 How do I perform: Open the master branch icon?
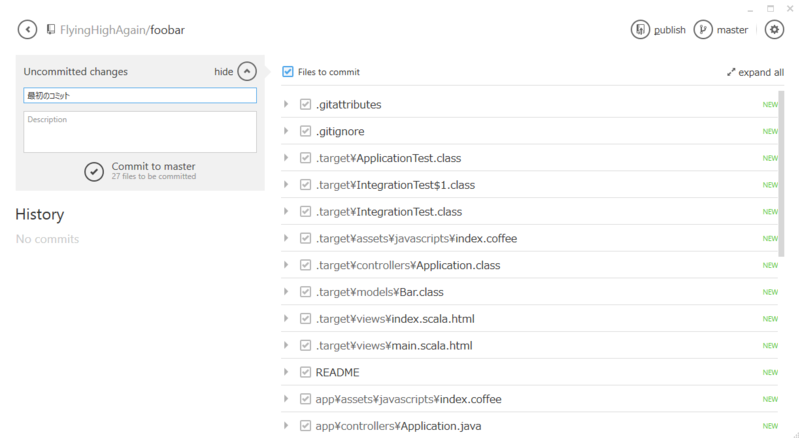[704, 30]
